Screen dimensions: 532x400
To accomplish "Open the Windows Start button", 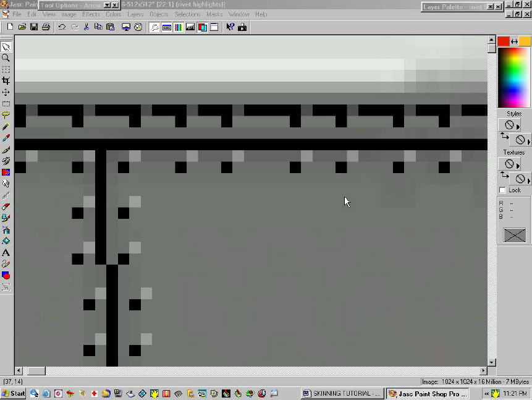I will (13, 394).
